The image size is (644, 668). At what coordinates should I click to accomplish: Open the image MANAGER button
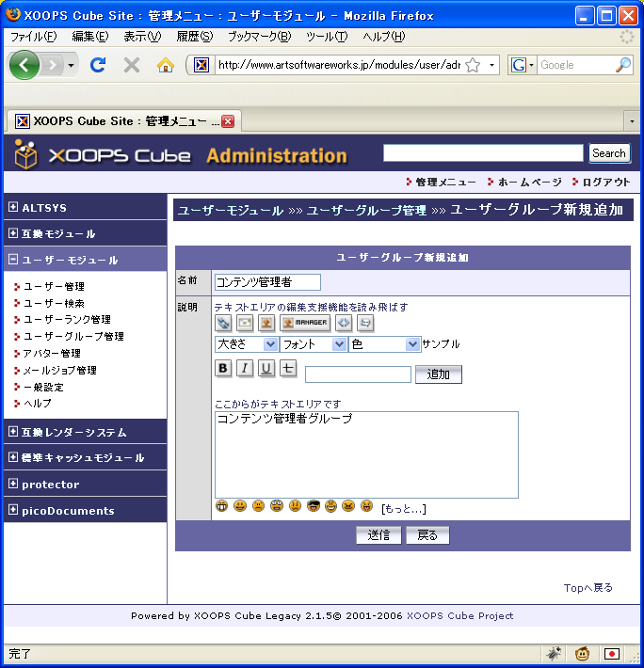pyautogui.click(x=305, y=323)
